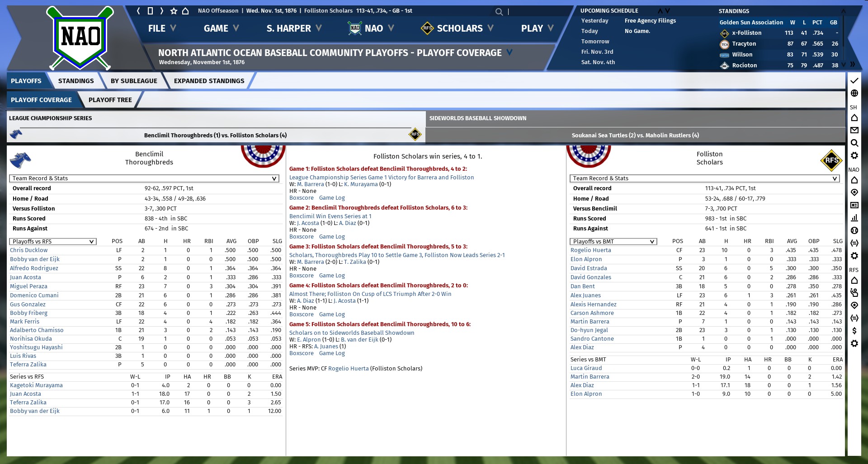Open Martin Barrera's pitching line link
Viewport: 868px width, 464px height.
(590, 377)
